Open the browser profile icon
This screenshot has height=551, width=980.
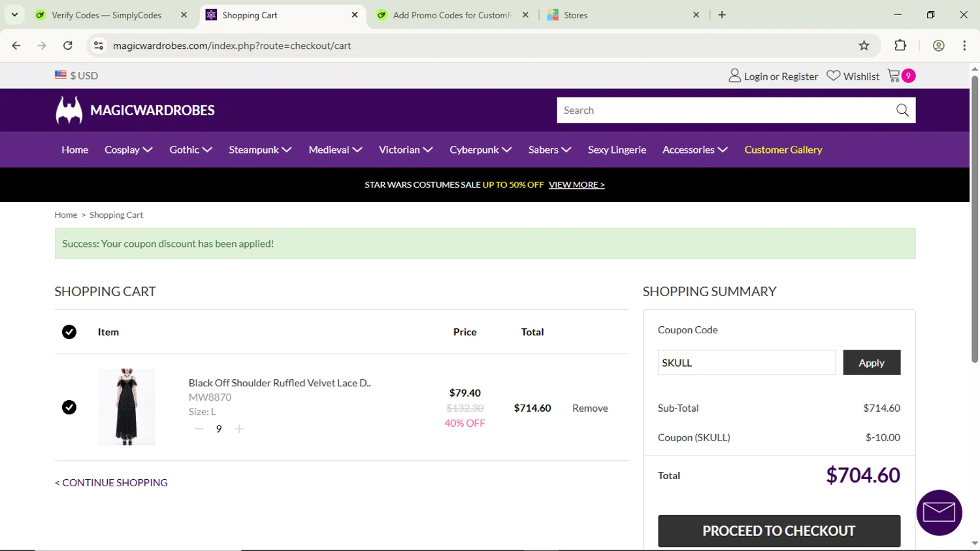click(x=939, y=46)
